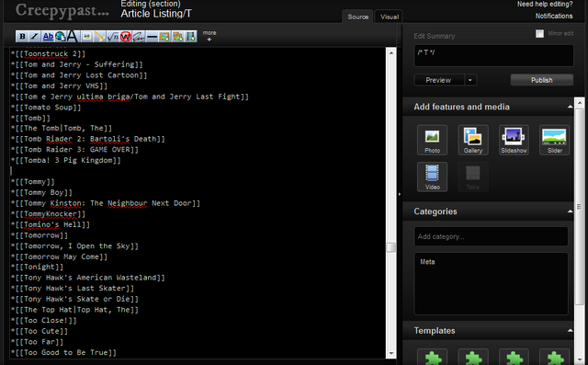Viewport: 588px width, 365px height.
Task: Collapse the Add features and media section
Action: (x=570, y=107)
